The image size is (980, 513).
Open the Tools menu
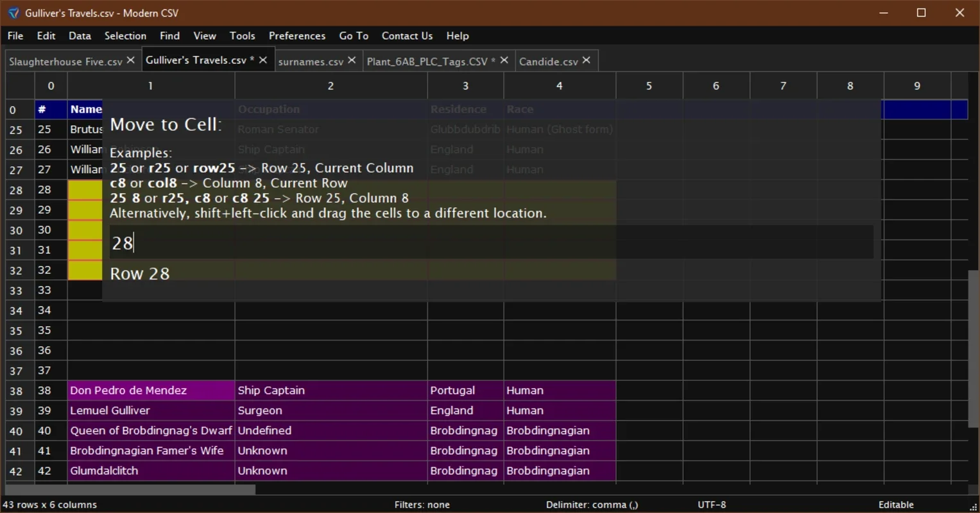coord(243,36)
